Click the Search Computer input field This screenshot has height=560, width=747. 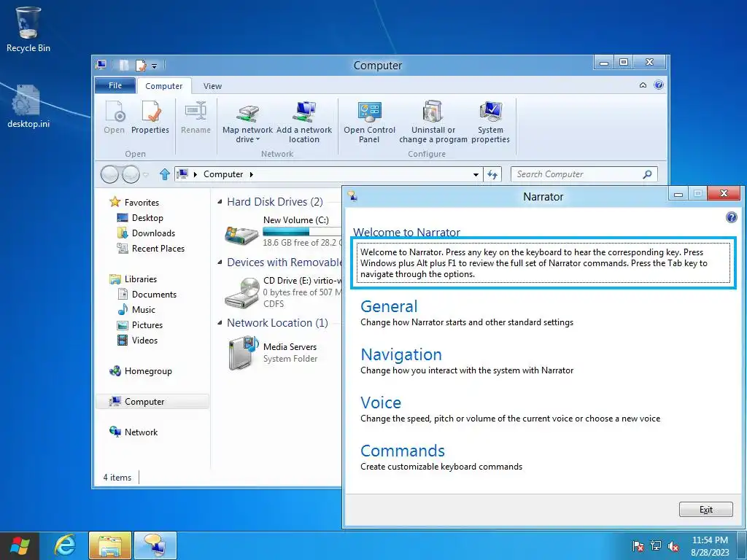(577, 174)
